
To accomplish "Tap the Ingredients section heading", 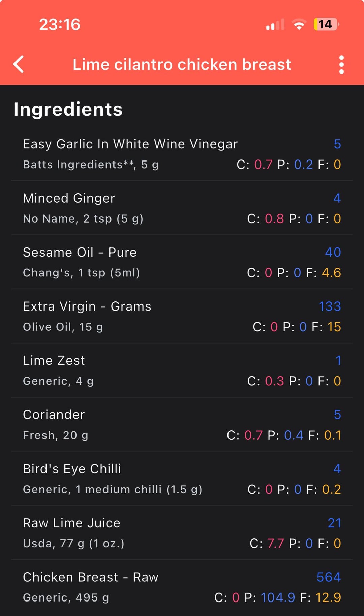I will pos(68,110).
